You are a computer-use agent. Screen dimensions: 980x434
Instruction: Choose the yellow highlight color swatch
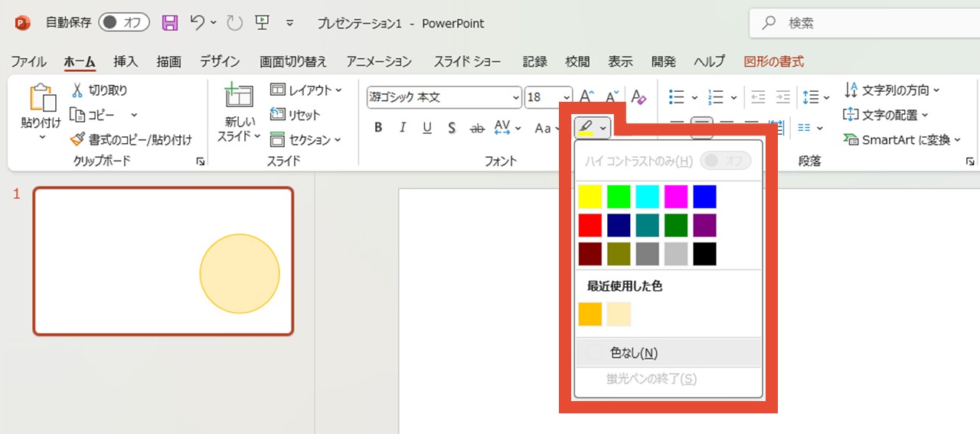pyautogui.click(x=590, y=197)
